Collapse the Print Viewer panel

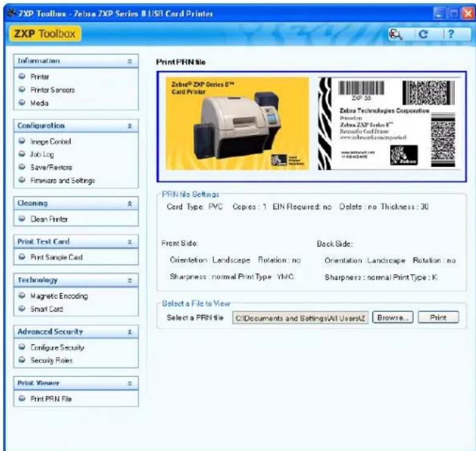tap(130, 383)
